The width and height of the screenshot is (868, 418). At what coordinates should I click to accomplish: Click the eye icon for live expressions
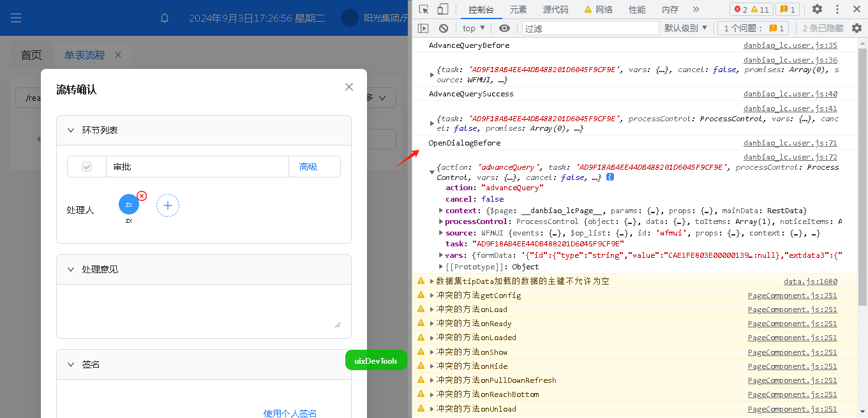pos(504,28)
